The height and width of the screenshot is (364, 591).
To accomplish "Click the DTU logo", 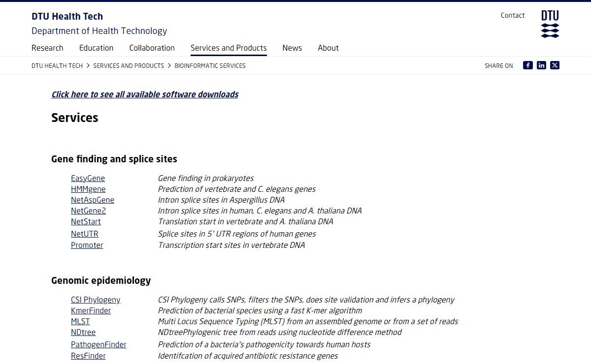I will coord(550,24).
